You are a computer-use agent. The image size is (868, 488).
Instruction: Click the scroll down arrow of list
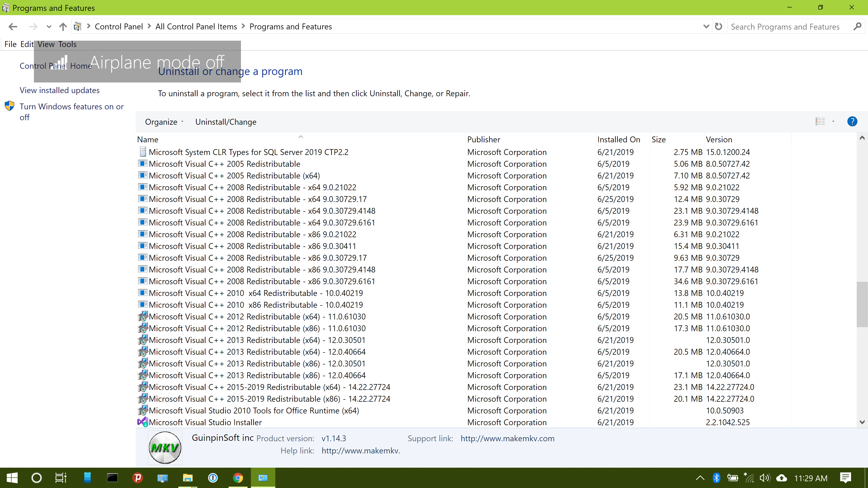point(862,422)
